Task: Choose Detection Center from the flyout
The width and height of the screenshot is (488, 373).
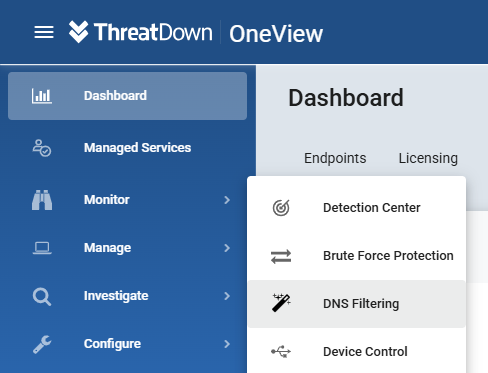Action: pos(357,208)
